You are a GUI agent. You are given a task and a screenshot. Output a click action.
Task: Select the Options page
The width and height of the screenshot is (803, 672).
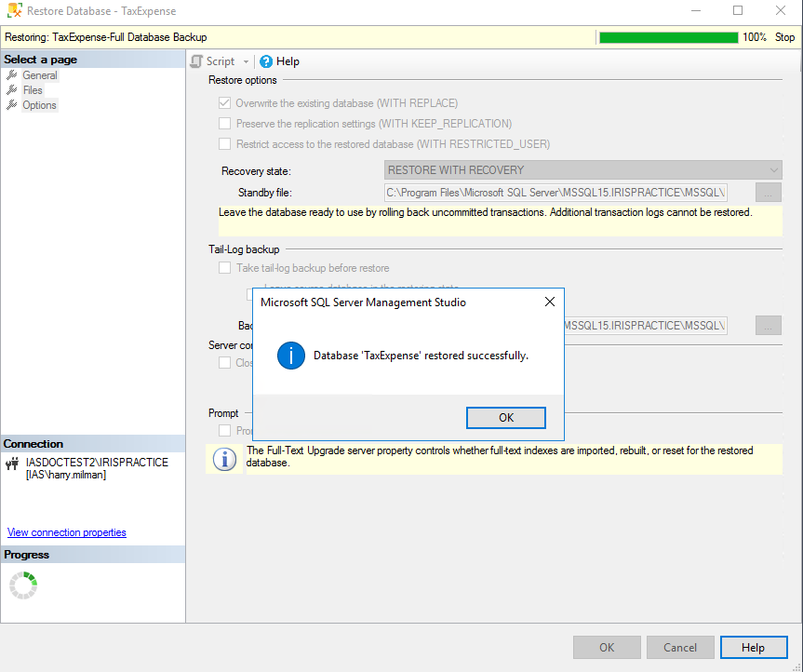coord(39,105)
